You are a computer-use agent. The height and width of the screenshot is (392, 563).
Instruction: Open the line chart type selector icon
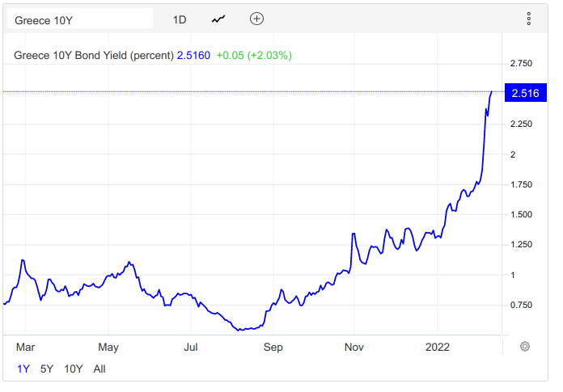(218, 19)
